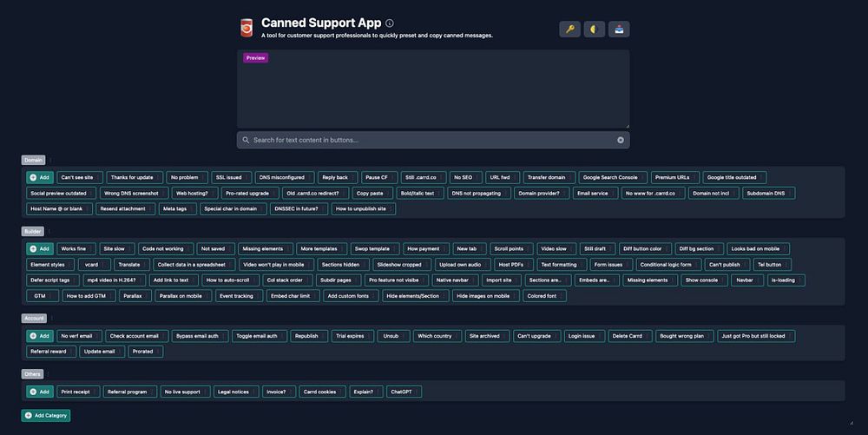This screenshot has width=868, height=435.
Task: Click the inbox tray icon button
Action: [x=619, y=30]
